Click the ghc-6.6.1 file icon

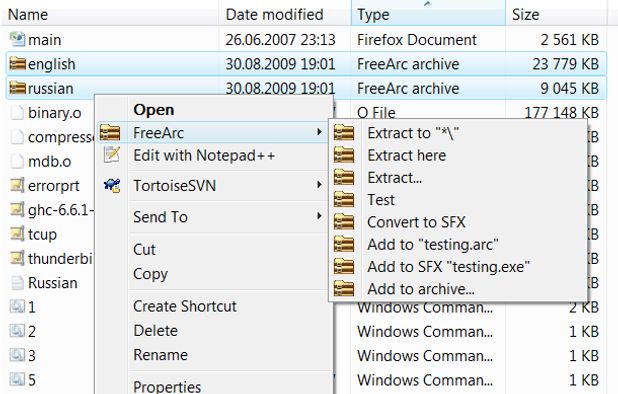coord(17,209)
